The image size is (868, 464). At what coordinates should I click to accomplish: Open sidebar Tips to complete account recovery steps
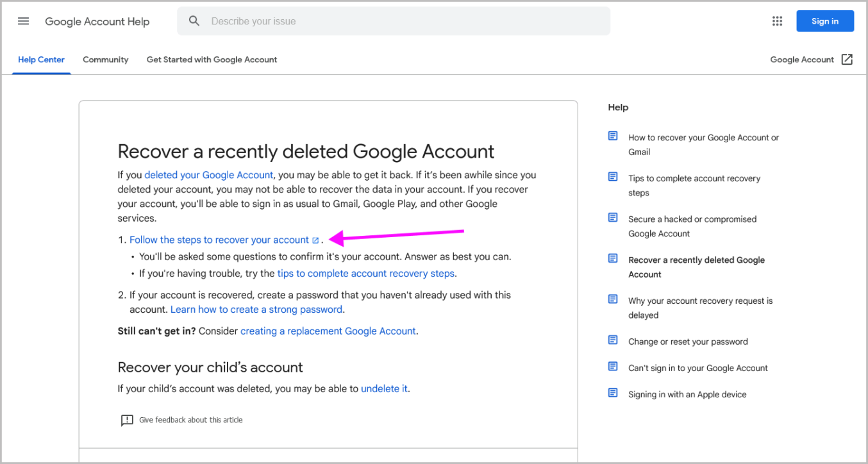tap(694, 186)
